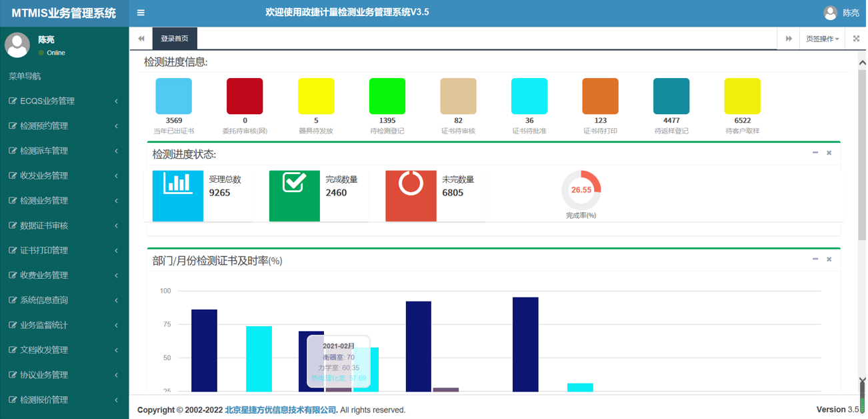Click the user avatar in top-right header
The width and height of the screenshot is (868, 419).
tap(830, 13)
